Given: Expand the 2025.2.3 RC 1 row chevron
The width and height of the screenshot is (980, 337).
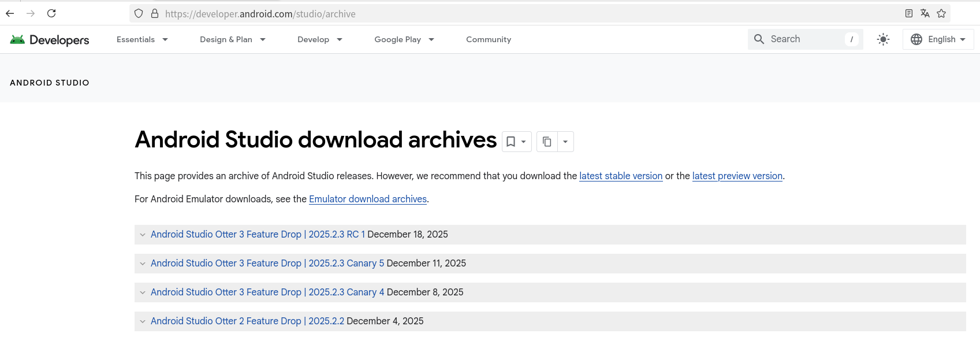Looking at the screenshot, I should (143, 235).
